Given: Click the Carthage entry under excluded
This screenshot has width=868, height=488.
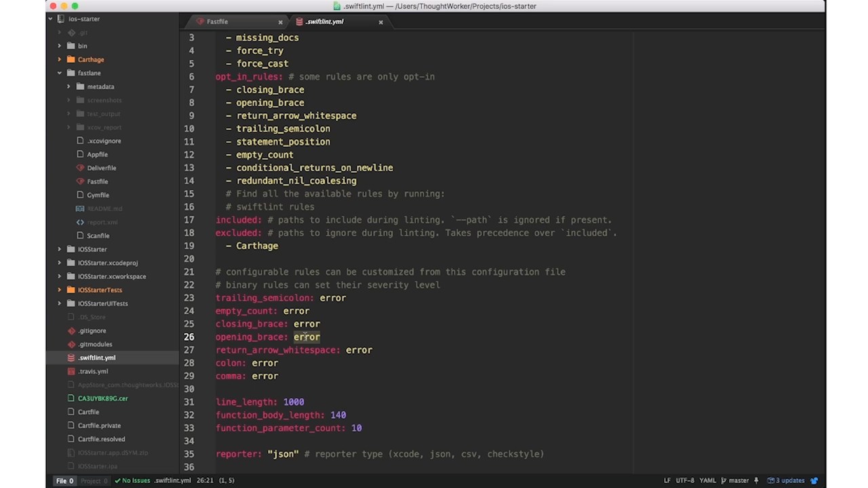Looking at the screenshot, I should (257, 246).
